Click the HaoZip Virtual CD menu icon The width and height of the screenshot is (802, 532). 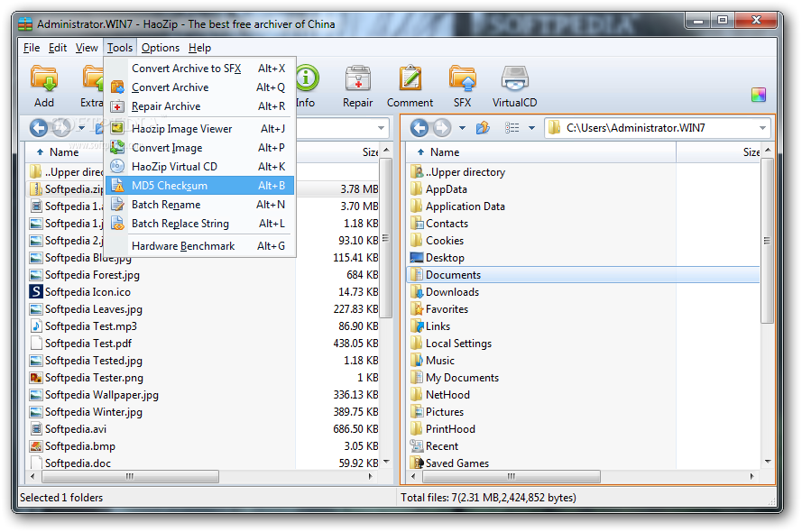point(117,166)
